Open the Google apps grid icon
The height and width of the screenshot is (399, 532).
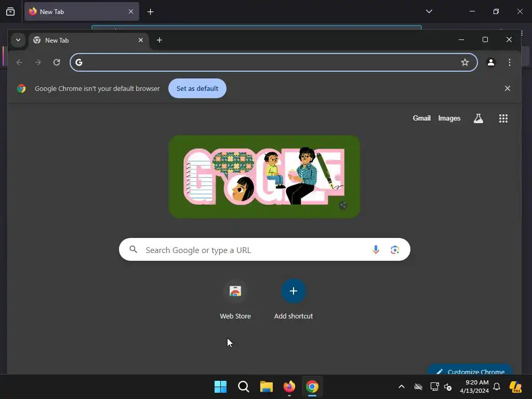503,118
